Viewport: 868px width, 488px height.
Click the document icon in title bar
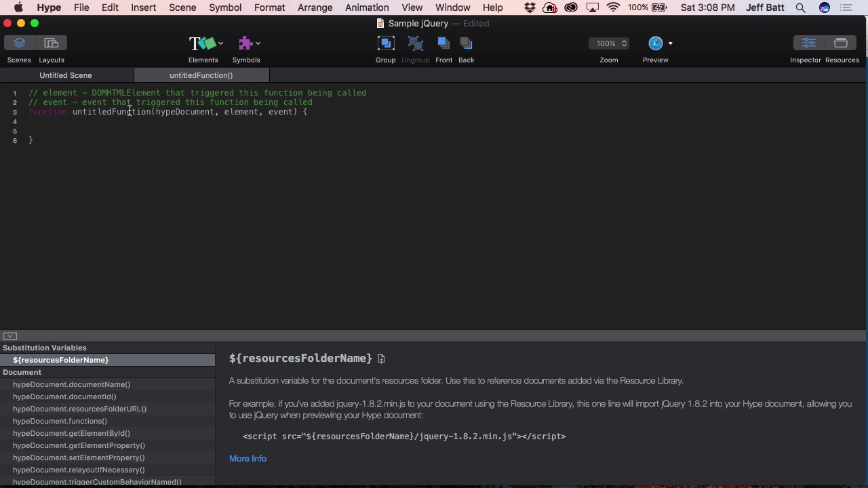[380, 23]
